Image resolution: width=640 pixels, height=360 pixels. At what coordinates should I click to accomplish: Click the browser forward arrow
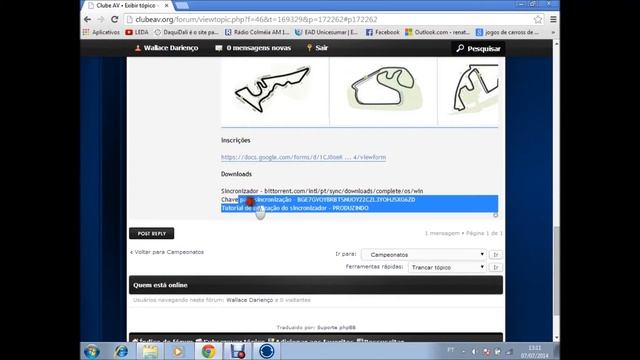pyautogui.click(x=101, y=19)
